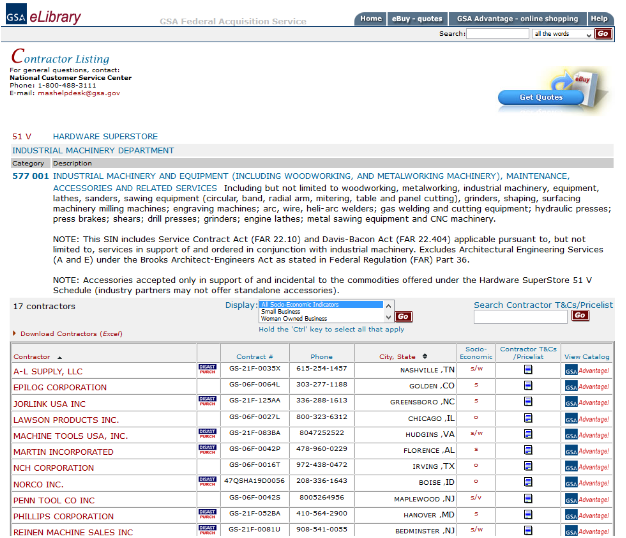Click disaster purchasing icon for Jorlink USA
Screen dimensions: 626x538
click(208, 401)
